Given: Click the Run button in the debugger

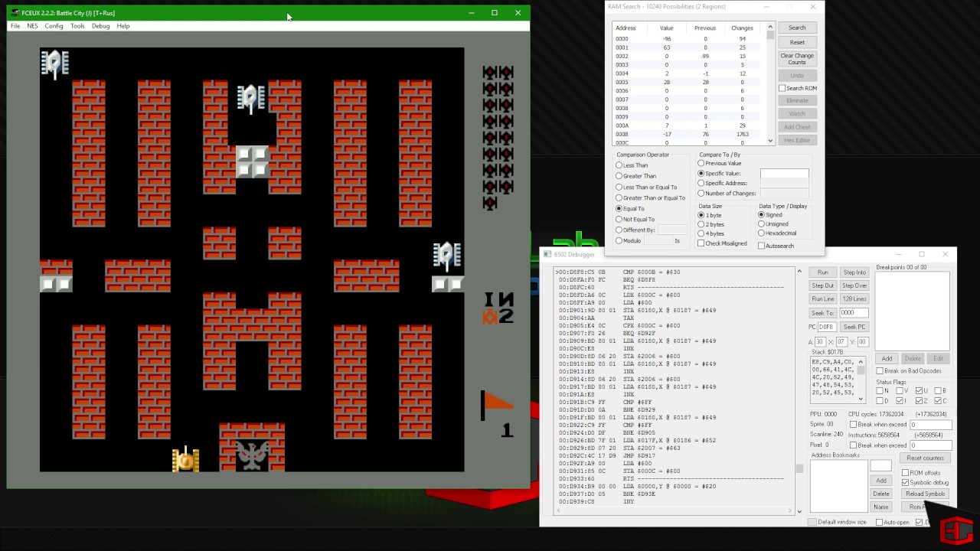Looking at the screenshot, I should [x=822, y=272].
